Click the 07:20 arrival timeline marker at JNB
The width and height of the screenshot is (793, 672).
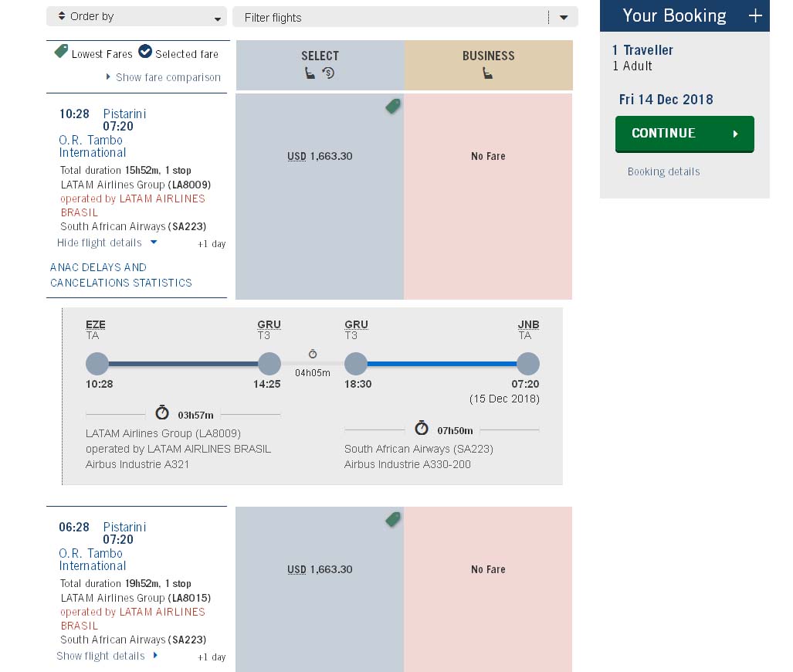click(528, 364)
